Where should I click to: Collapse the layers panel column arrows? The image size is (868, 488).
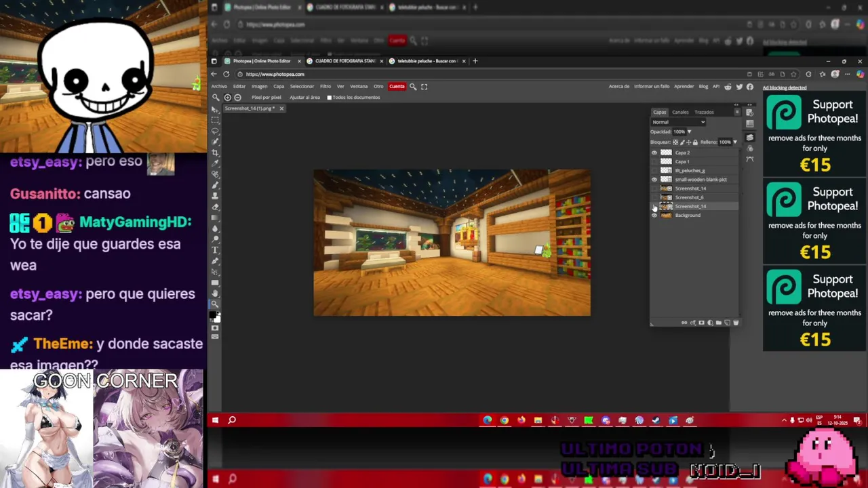click(x=737, y=105)
